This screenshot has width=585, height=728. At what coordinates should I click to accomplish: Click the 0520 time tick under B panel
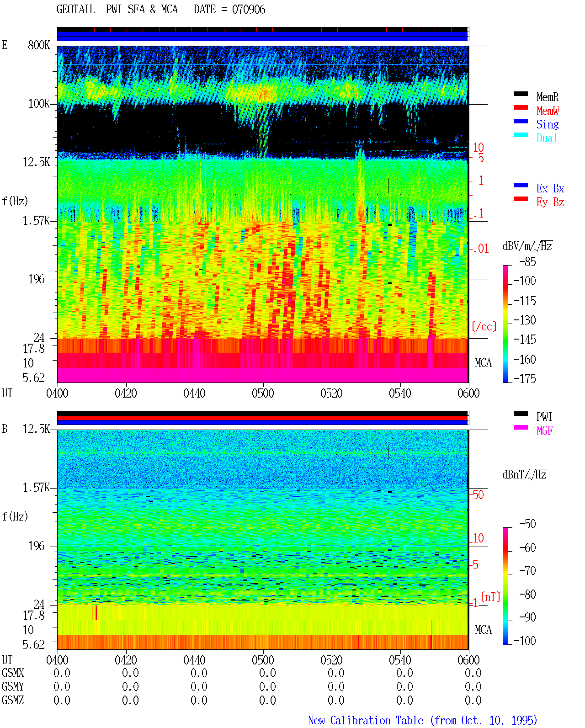click(331, 660)
